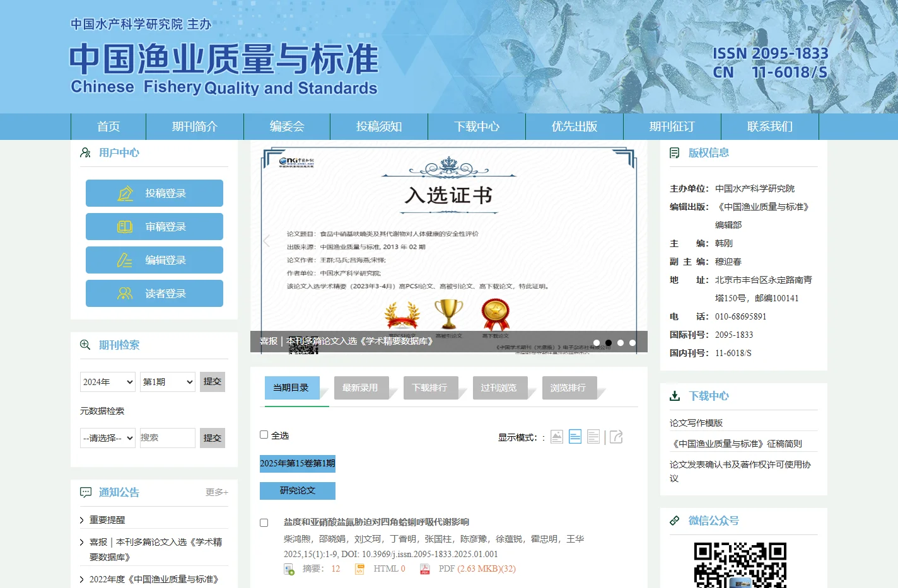Image resolution: width=898 pixels, height=588 pixels.
Task: Click the magnifier icon beside 期刊检索
Action: (85, 345)
